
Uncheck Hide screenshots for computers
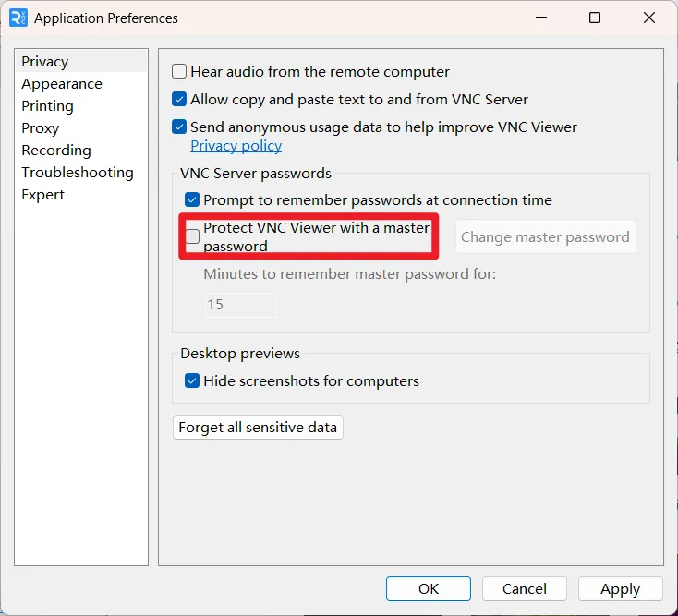tap(192, 380)
